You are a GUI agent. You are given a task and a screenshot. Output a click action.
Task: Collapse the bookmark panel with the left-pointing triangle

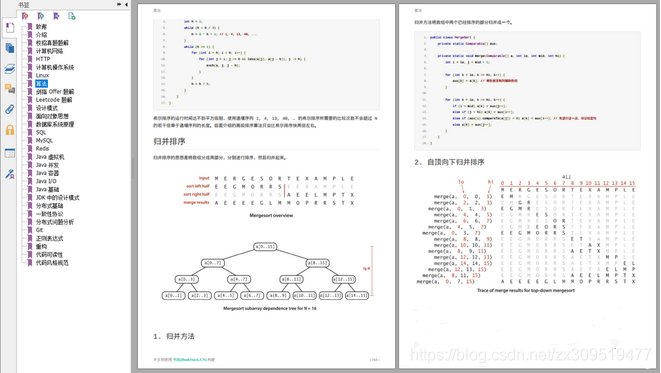click(x=126, y=4)
